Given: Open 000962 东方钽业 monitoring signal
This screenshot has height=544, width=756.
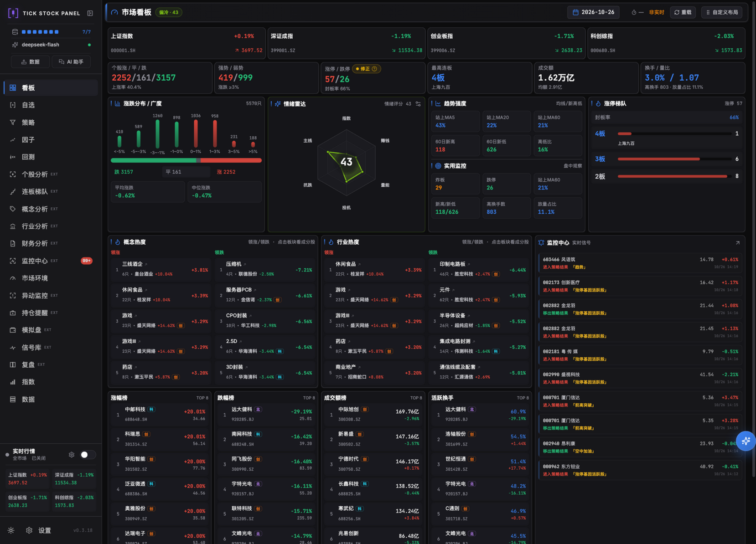Looking at the screenshot, I should click(x=640, y=470).
